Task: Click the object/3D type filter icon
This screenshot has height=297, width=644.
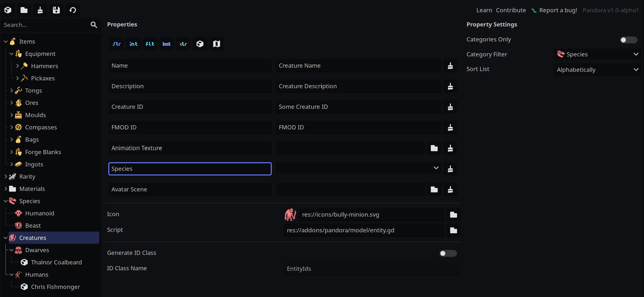Action: coord(199,44)
